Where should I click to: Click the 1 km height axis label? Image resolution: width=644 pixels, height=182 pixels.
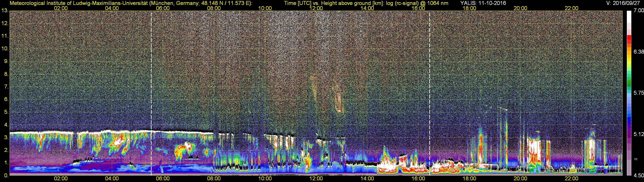point(6,163)
